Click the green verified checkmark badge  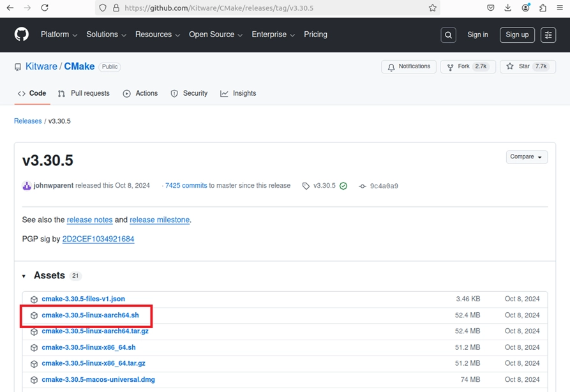tap(343, 186)
